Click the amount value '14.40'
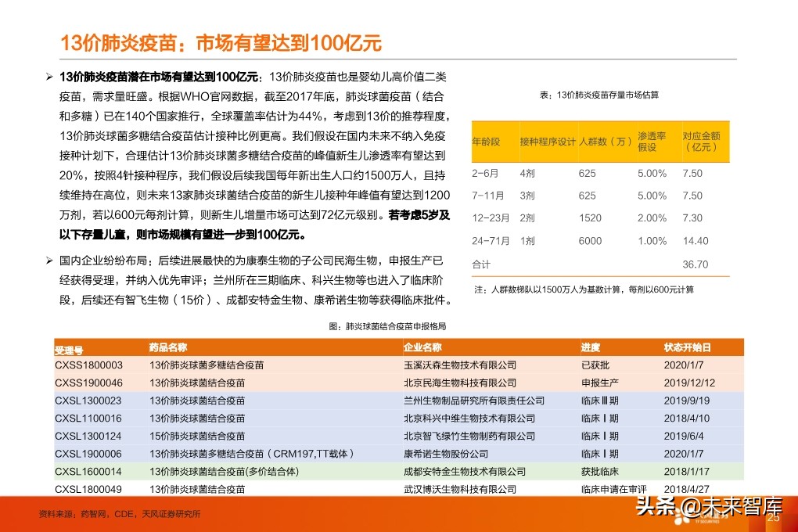798x532 pixels. click(696, 241)
